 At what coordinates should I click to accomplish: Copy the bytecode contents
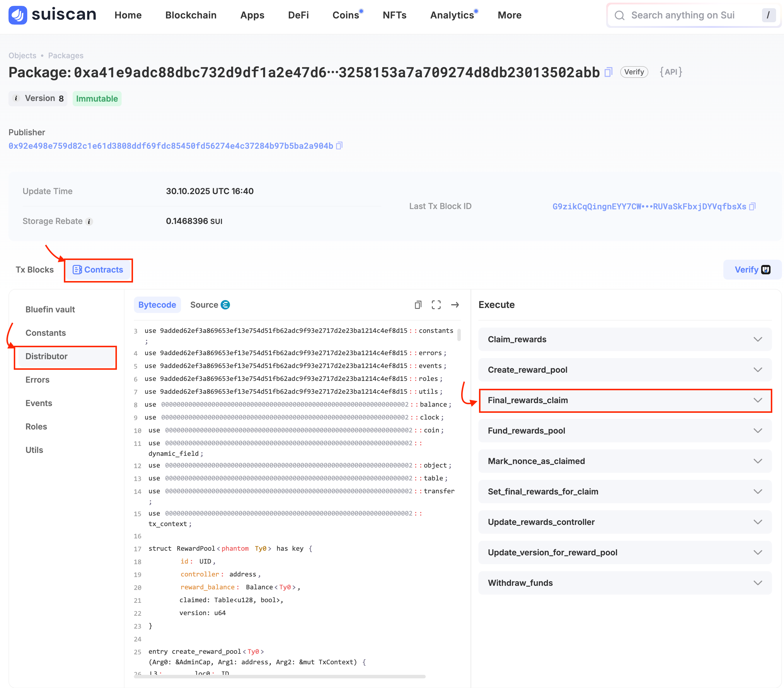point(418,305)
